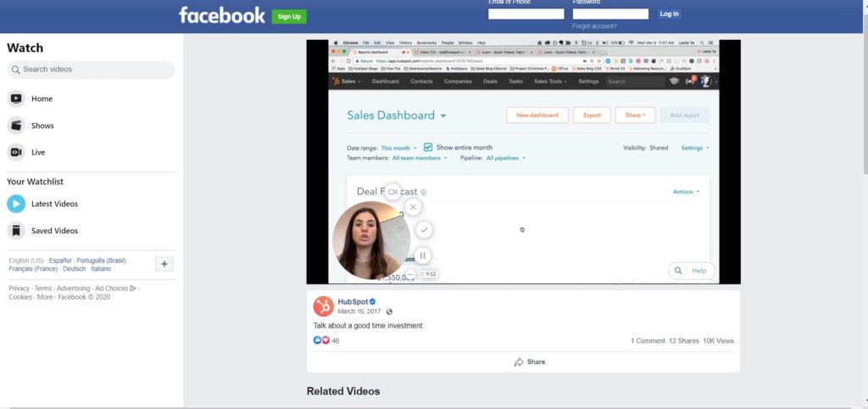Click the Deal Forecast info icon

(424, 193)
